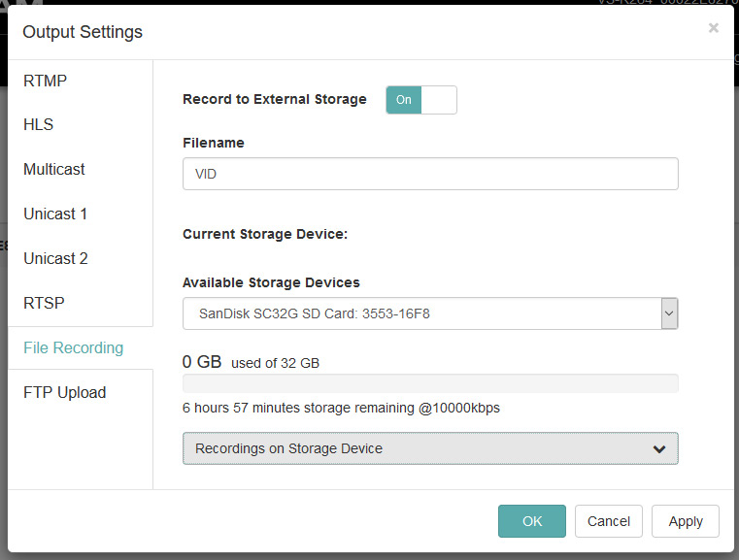Close the Output Settings dialog with X
The width and height of the screenshot is (739, 560).
[x=714, y=29]
